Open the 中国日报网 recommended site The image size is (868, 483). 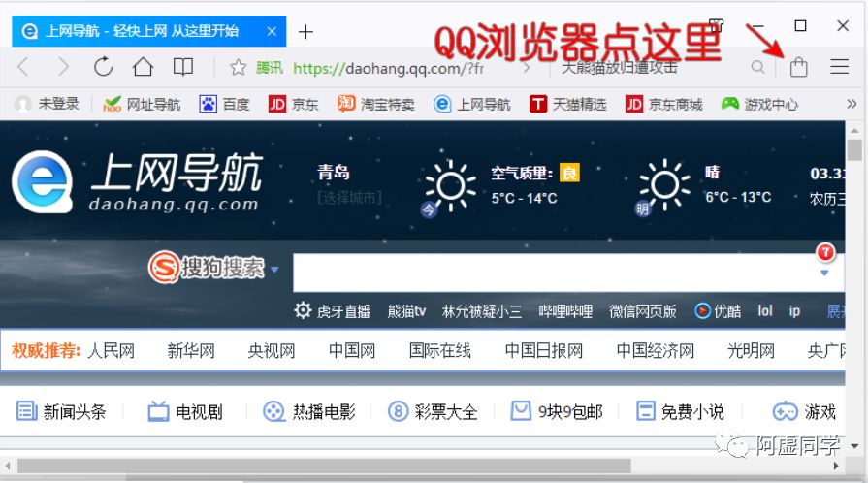[x=544, y=351]
